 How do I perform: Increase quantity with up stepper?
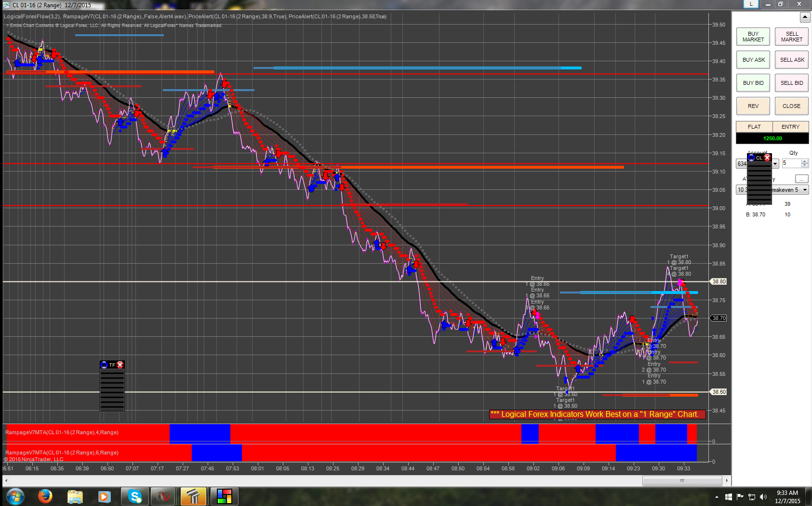(805, 161)
